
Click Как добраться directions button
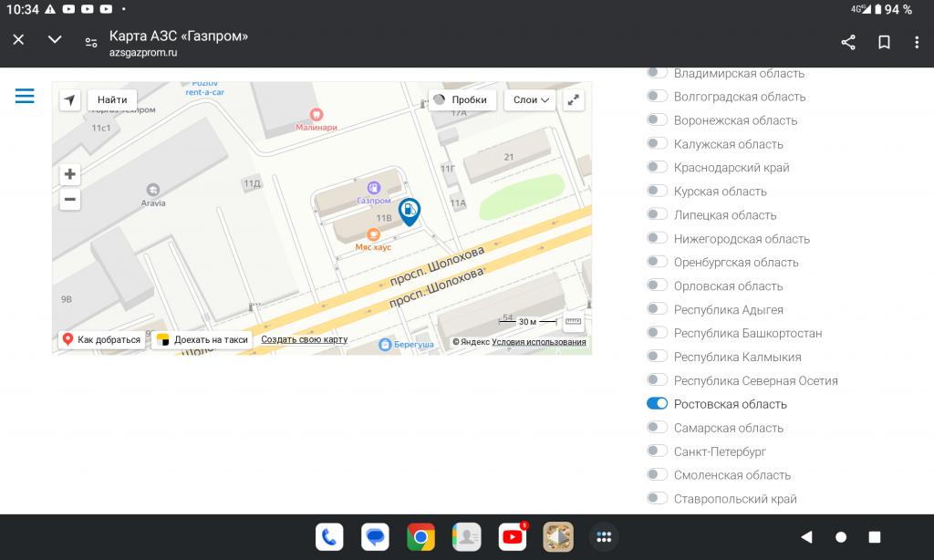[102, 339]
